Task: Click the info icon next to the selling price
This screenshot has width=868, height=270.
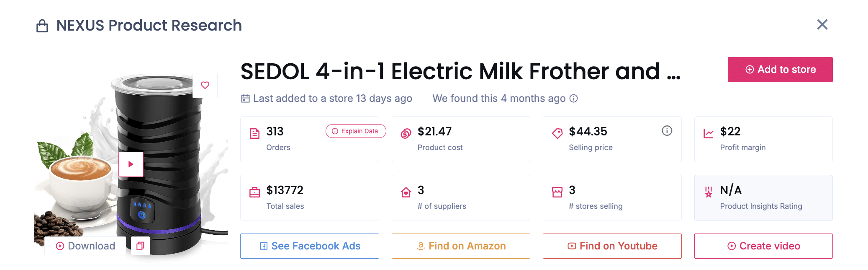Action: [x=666, y=130]
